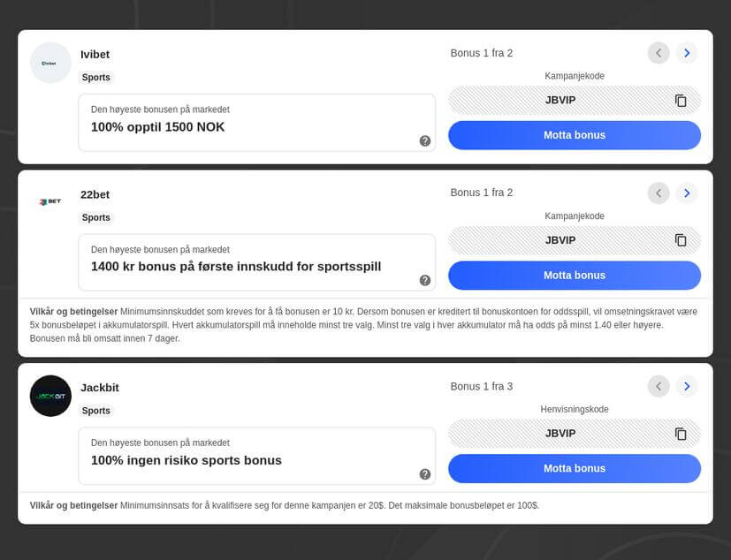Viewport: 731px width, 560px height.
Task: Show next Ivibet bonus
Action: tap(687, 53)
